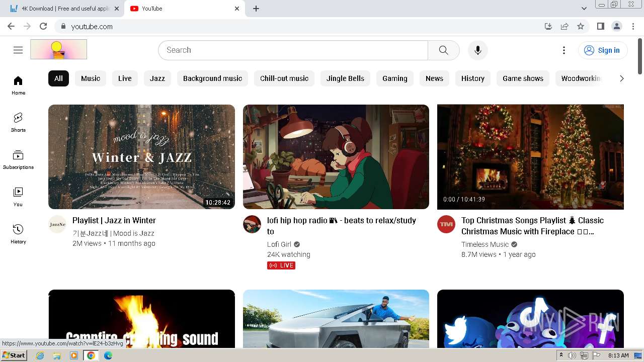Select the History filter chip
Image resolution: width=644 pixels, height=362 pixels.
(473, 78)
